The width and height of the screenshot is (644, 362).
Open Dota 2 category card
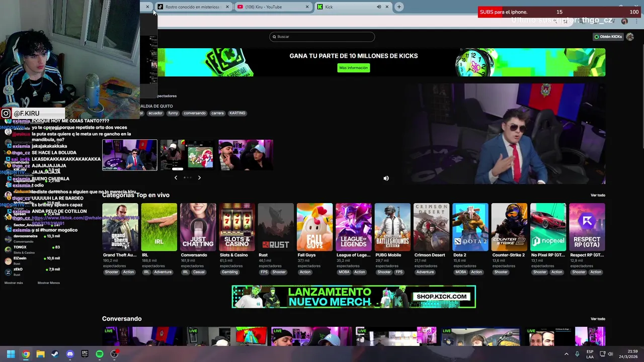click(470, 228)
